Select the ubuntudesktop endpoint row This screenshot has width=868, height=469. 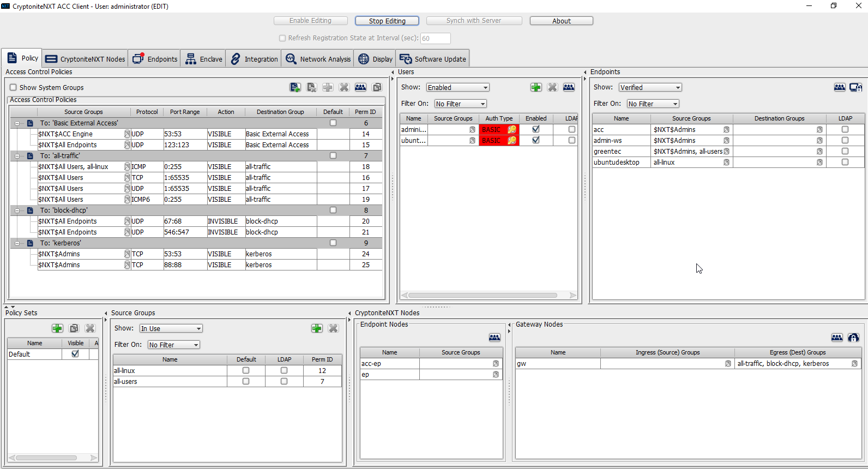tap(728, 163)
